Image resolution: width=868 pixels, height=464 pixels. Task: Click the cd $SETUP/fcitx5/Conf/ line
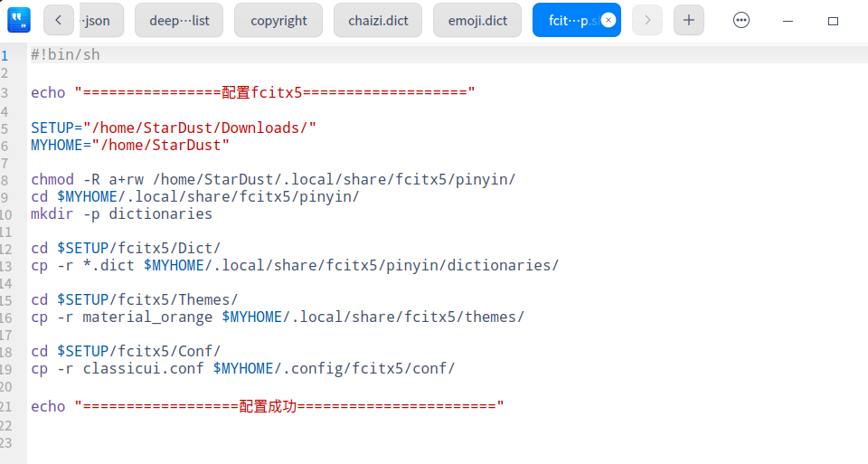126,351
